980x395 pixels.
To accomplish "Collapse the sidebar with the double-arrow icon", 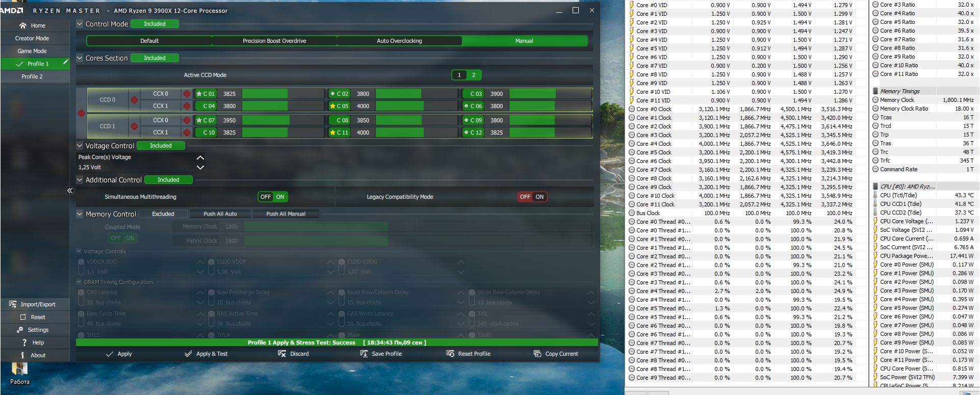I will pyautogui.click(x=70, y=191).
